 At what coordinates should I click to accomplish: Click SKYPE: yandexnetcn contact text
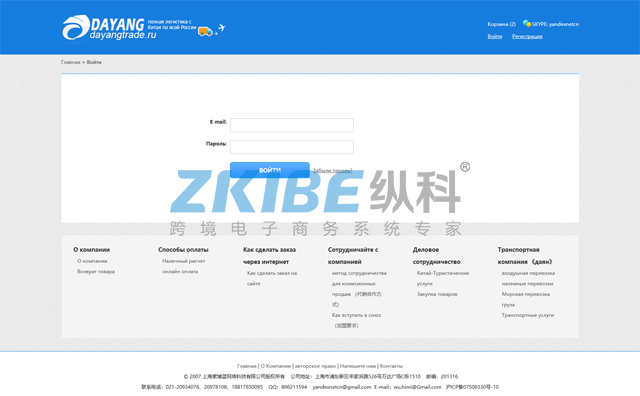tap(555, 24)
